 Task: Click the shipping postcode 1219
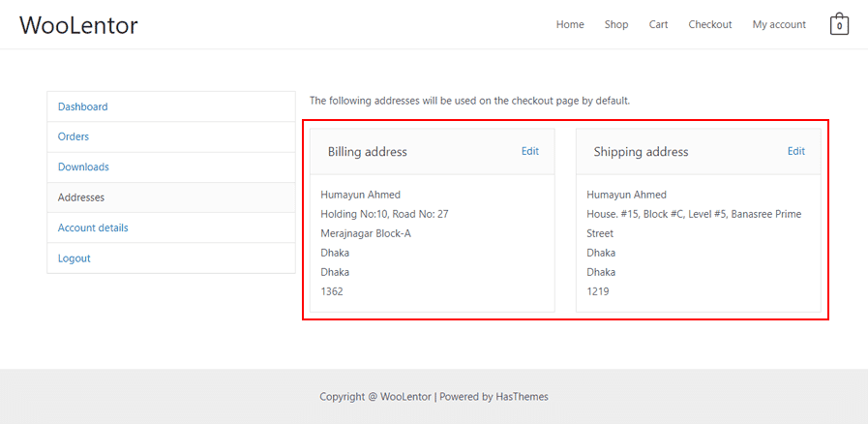(598, 291)
